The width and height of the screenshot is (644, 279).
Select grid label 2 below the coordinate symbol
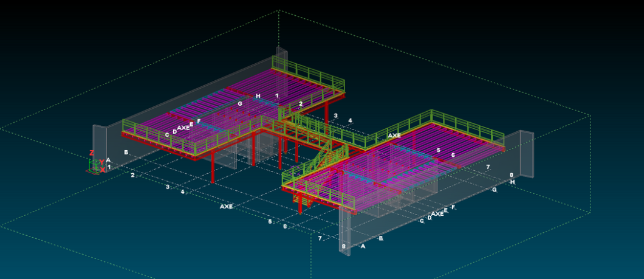132,176
